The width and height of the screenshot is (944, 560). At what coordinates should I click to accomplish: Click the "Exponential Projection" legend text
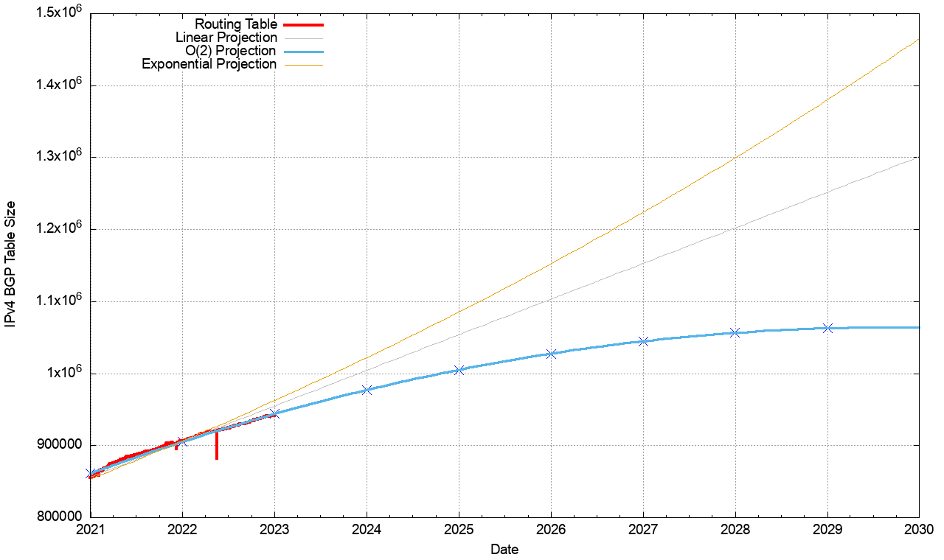(209, 65)
